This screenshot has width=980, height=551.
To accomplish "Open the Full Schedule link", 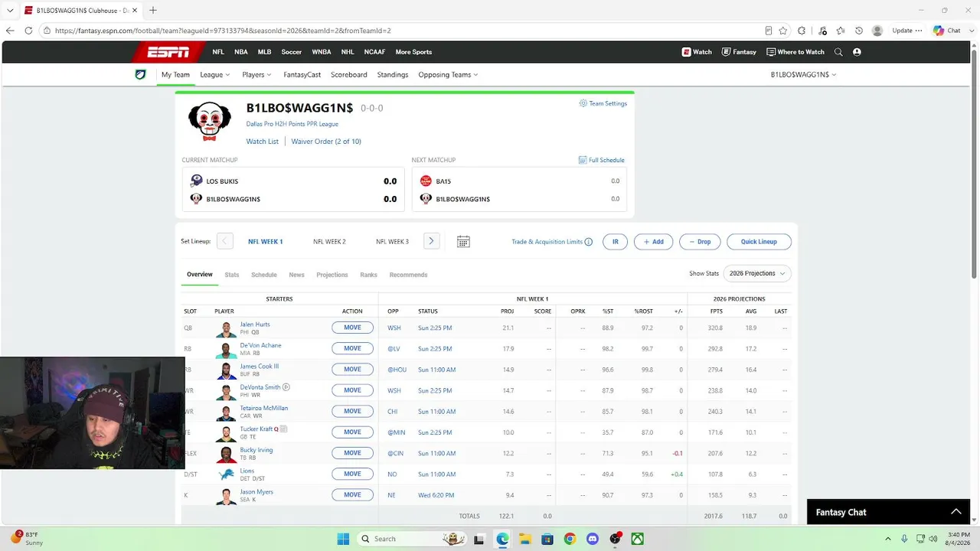I will click(602, 160).
